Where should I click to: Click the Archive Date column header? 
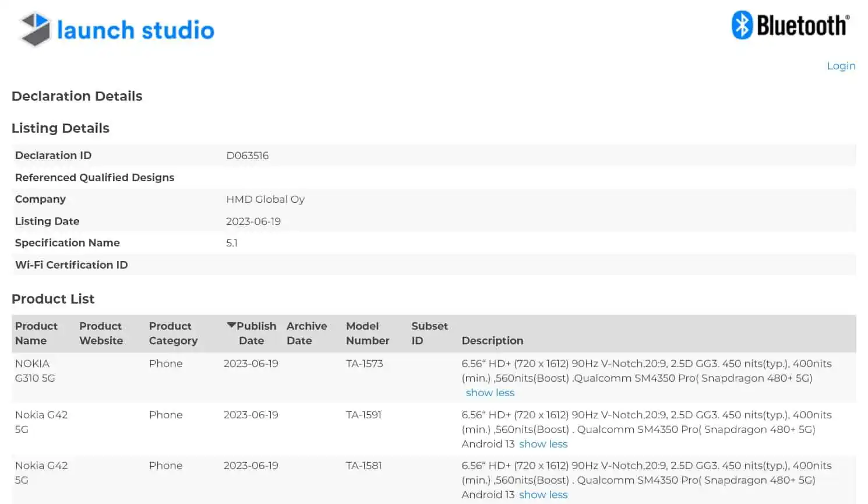306,333
